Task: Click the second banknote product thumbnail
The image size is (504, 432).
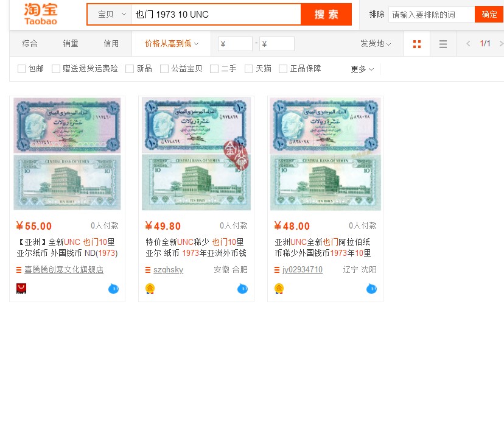Action: [196, 153]
